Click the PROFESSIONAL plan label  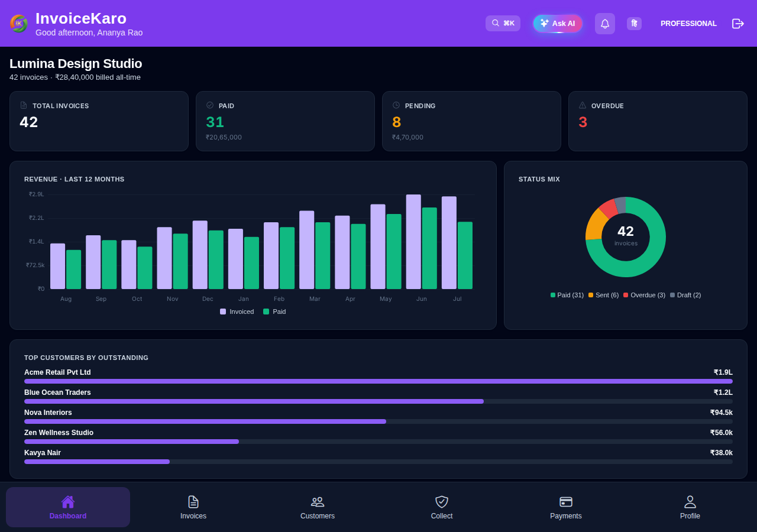pyautogui.click(x=688, y=24)
